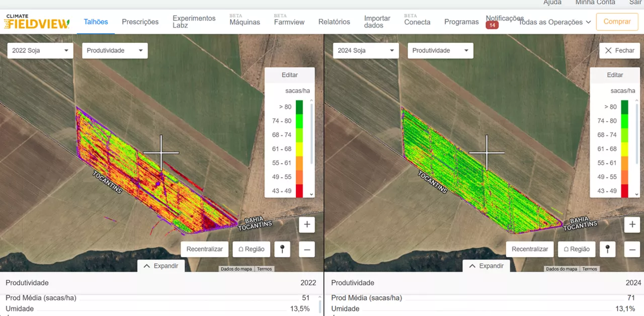The image size is (644, 316).
Task: Drop a pin on the left map
Action: click(282, 249)
